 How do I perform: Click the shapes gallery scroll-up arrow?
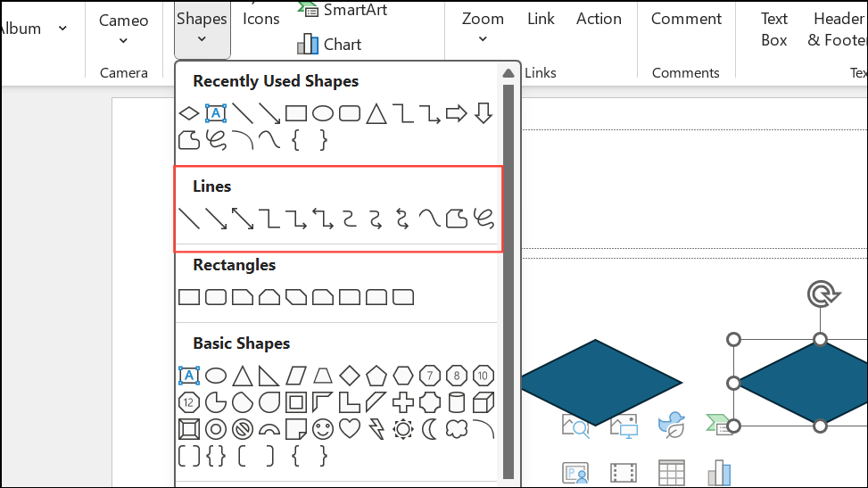[508, 73]
